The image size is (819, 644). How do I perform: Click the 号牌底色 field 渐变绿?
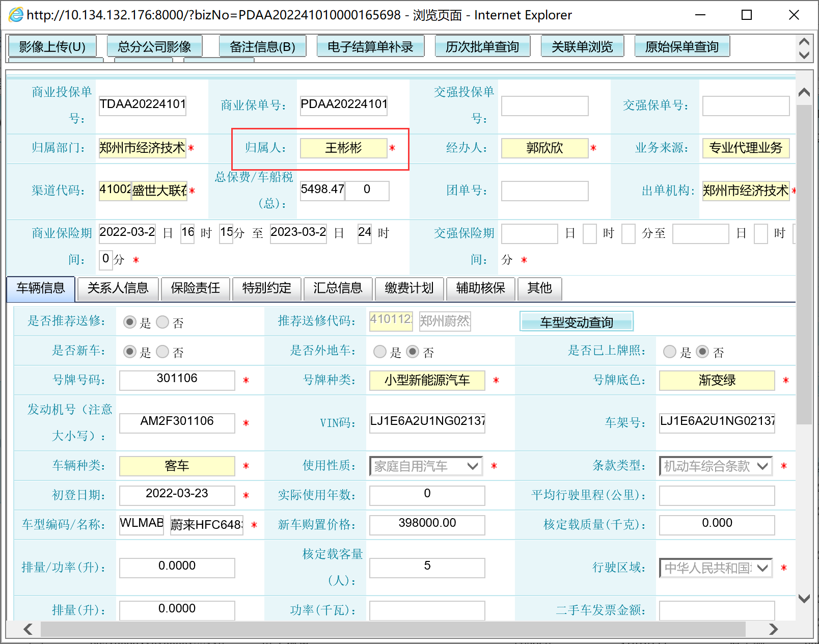pyautogui.click(x=717, y=380)
